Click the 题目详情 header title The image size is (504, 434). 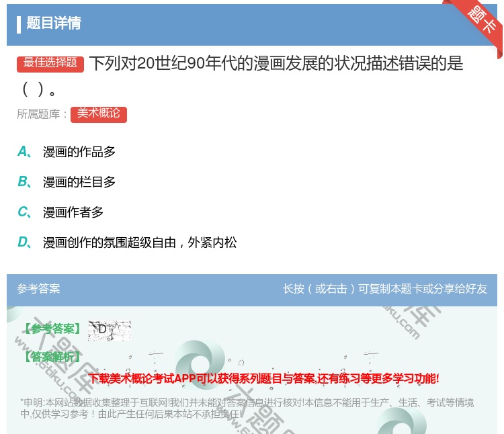[x=54, y=23]
